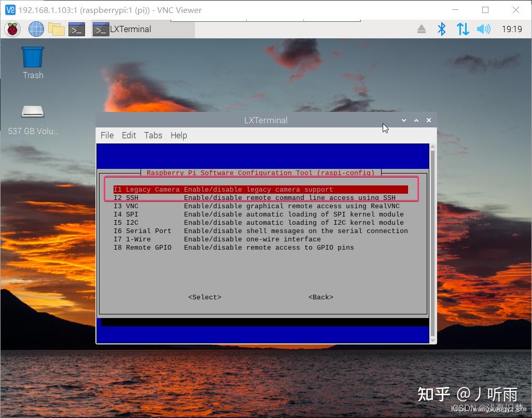
Task: Open the Raspberry Pi application menu
Action: [11, 29]
